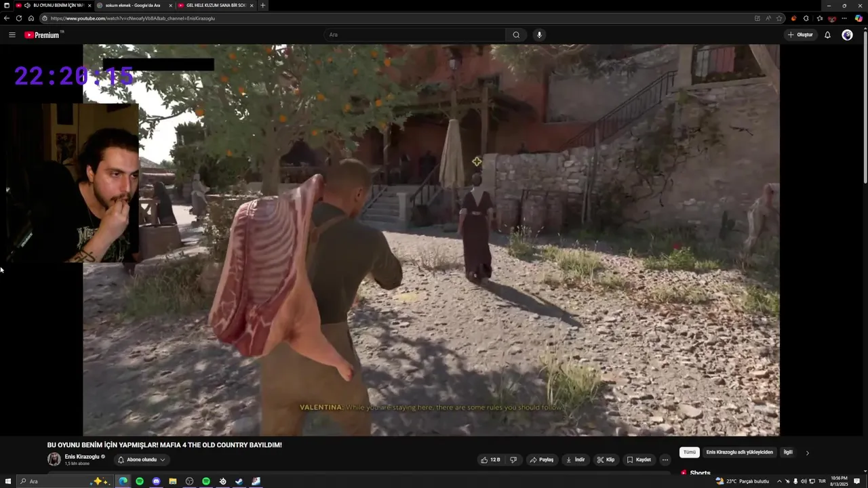868x488 pixels.
Task: Select the İlgili filter chip
Action: (788, 452)
